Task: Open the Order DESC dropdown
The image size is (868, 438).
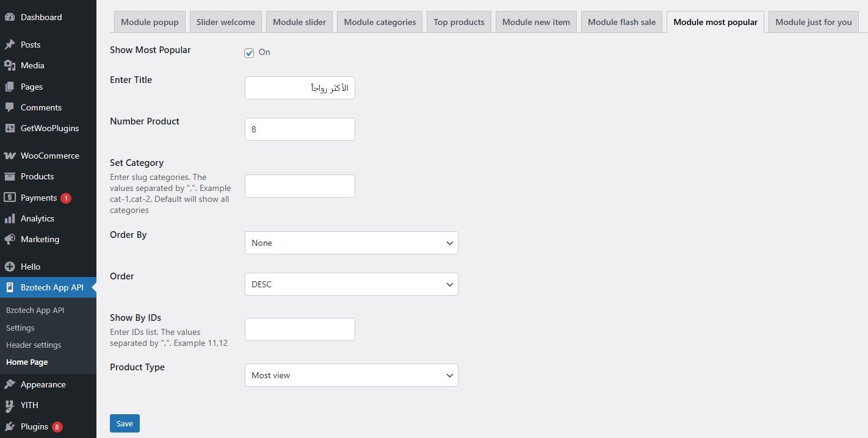Action: tap(352, 284)
